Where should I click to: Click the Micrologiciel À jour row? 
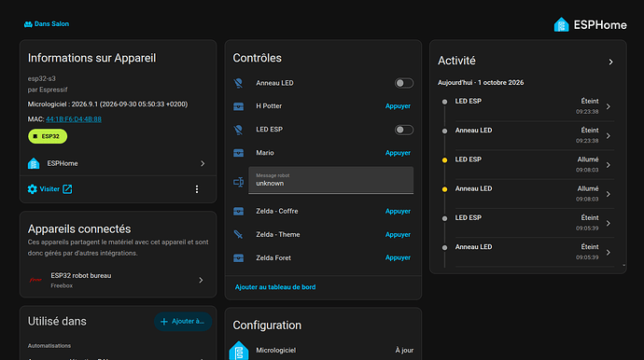point(323,350)
